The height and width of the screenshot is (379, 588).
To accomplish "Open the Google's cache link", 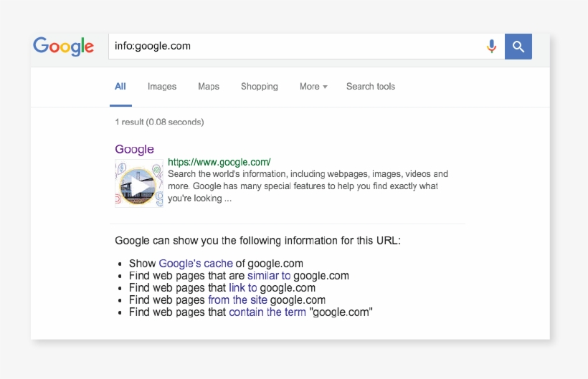I will pyautogui.click(x=196, y=263).
